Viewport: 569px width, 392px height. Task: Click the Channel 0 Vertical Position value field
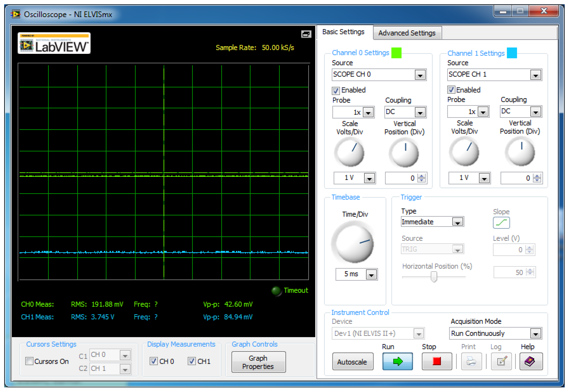[x=401, y=178]
